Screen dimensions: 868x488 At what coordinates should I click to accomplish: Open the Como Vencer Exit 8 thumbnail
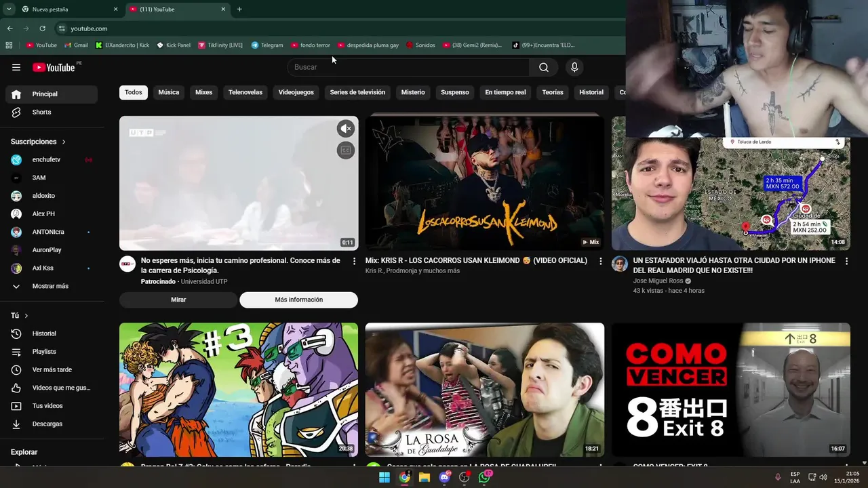731,390
